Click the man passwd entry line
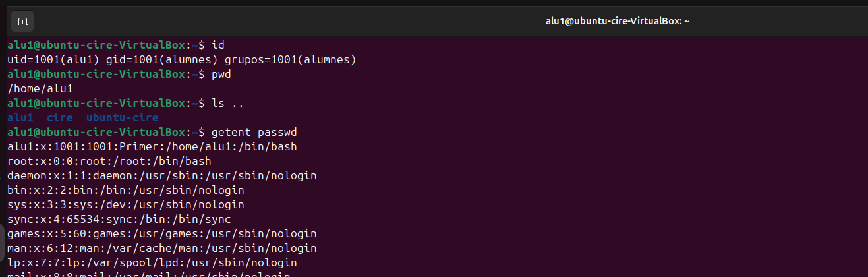This screenshot has height=277, width=868. (x=161, y=248)
